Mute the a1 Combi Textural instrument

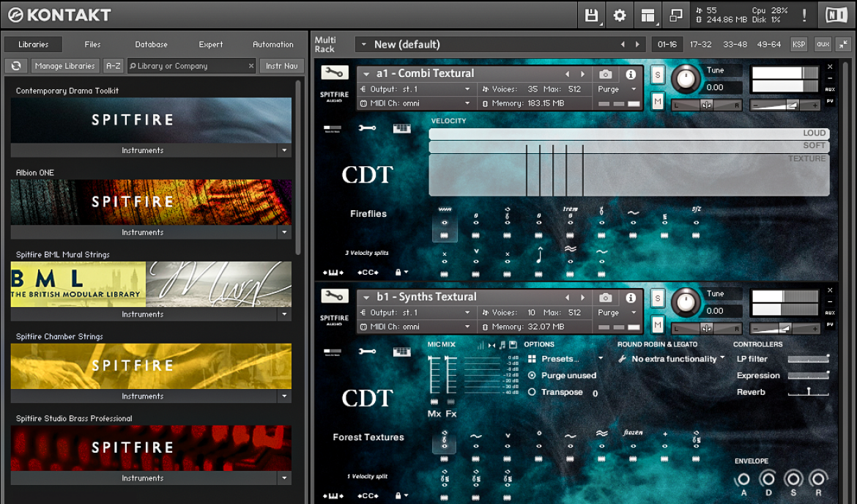(658, 101)
